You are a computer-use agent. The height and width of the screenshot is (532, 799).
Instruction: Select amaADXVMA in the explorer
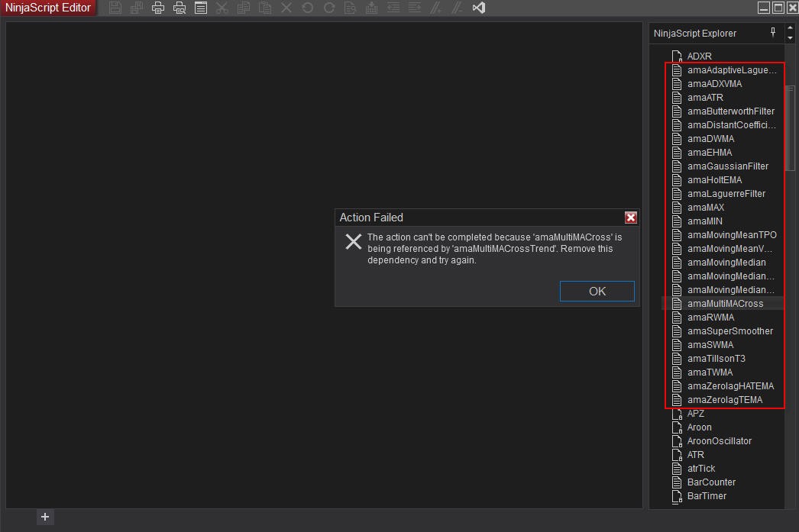[714, 83]
